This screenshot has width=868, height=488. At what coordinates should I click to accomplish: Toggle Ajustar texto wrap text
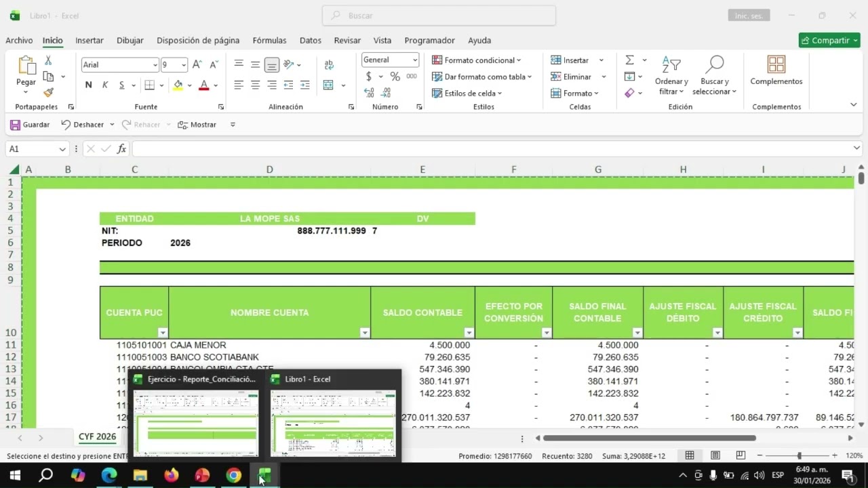tap(329, 64)
